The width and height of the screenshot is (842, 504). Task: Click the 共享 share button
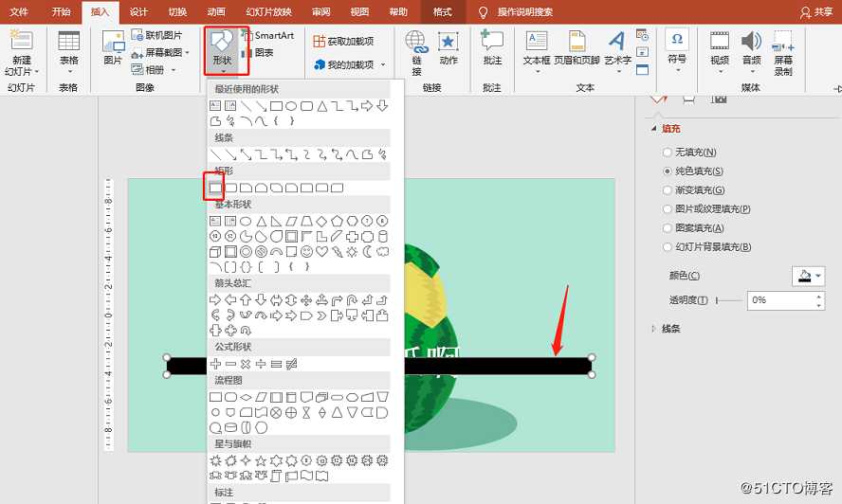[816, 11]
